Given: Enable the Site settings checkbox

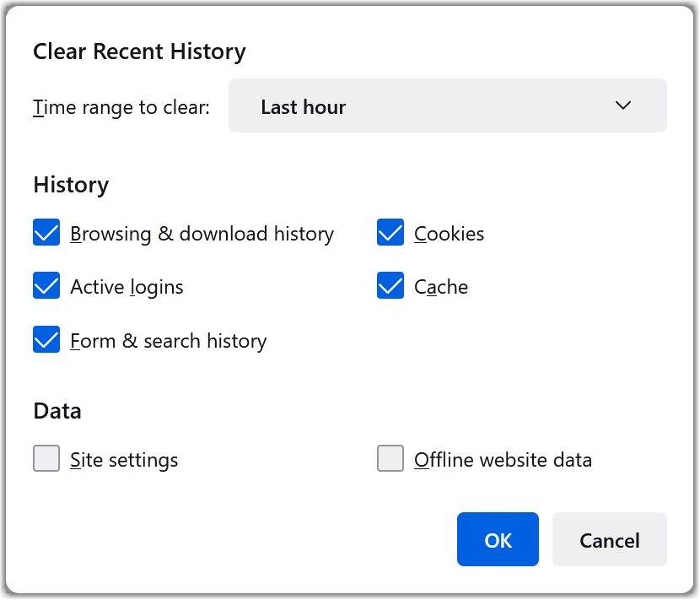Looking at the screenshot, I should click(x=46, y=458).
